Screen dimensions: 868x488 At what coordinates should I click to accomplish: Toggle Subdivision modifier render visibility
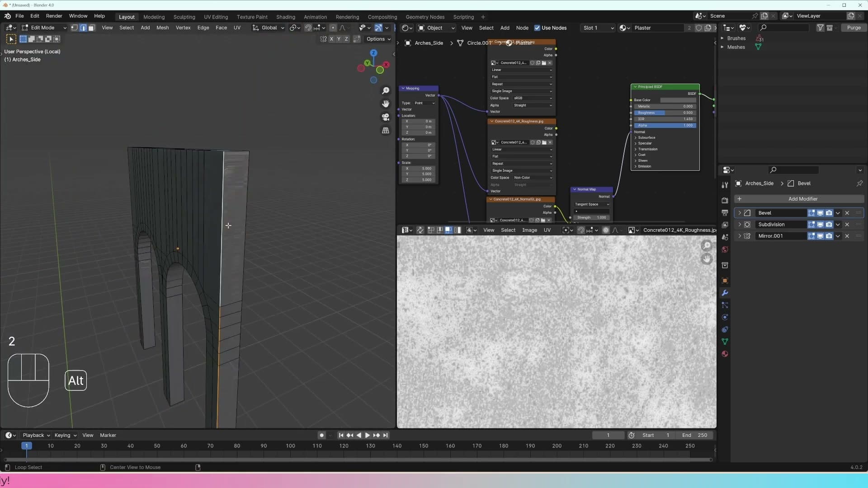pyautogui.click(x=829, y=225)
